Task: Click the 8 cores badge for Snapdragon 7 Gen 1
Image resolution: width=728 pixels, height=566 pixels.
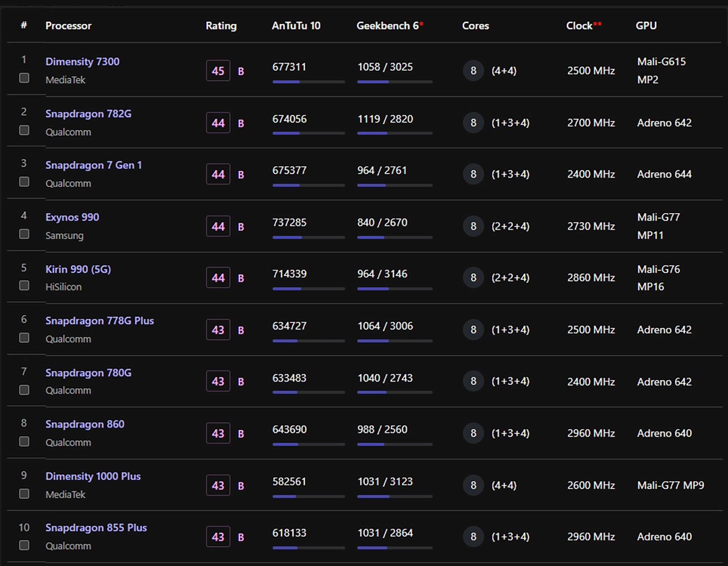Action: (473, 174)
